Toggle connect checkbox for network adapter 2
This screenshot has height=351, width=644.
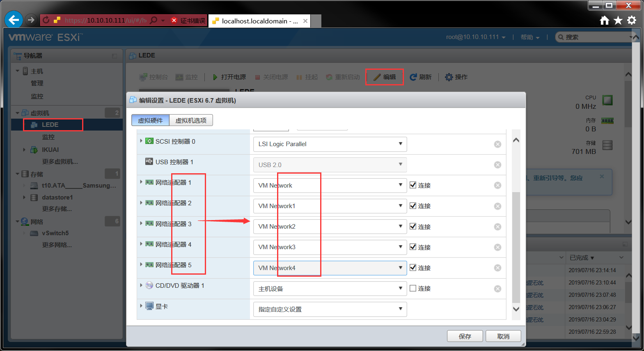pos(413,206)
